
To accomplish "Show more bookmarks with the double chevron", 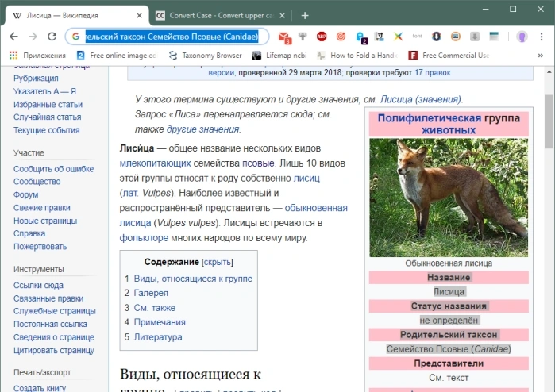I will point(541,56).
